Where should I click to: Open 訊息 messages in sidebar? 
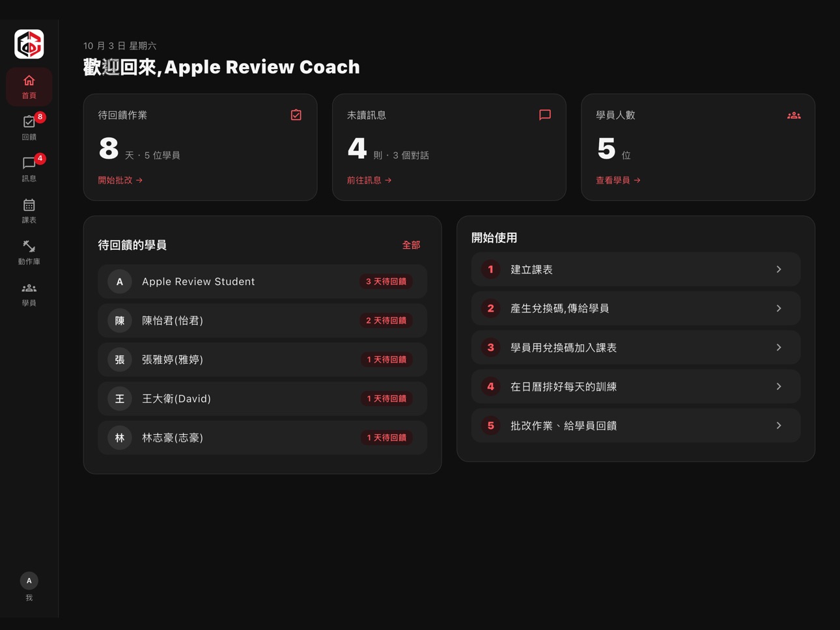pyautogui.click(x=29, y=169)
